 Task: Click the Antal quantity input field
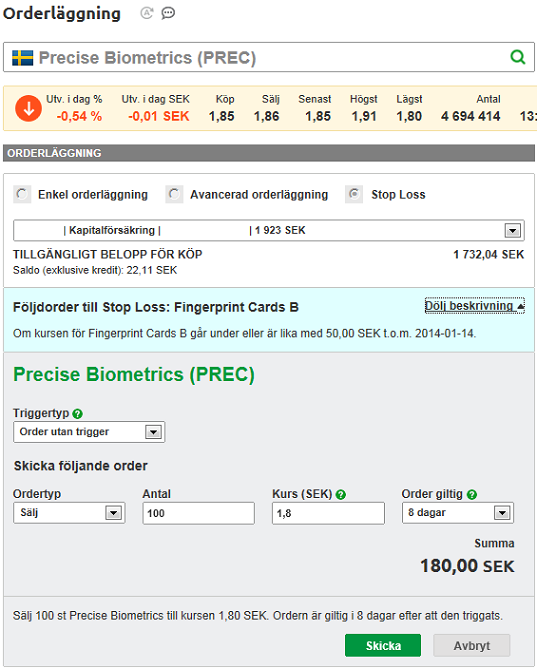198,513
